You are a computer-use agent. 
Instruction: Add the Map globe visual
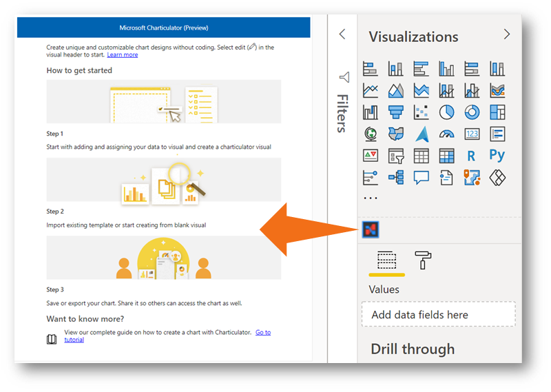(371, 134)
